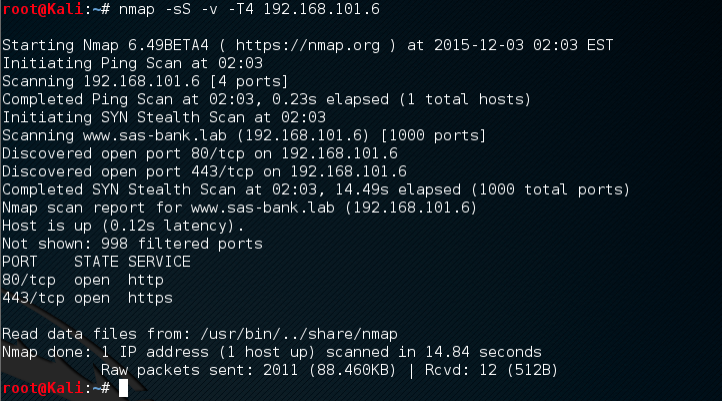Click the "Initiating Ping Scan" line
The height and width of the screenshot is (401, 722).
(115, 63)
